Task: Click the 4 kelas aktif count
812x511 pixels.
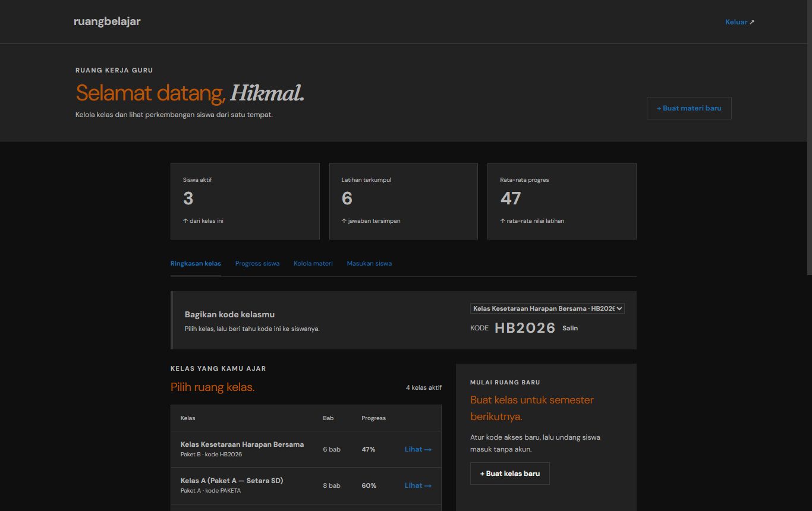Action: tap(424, 387)
